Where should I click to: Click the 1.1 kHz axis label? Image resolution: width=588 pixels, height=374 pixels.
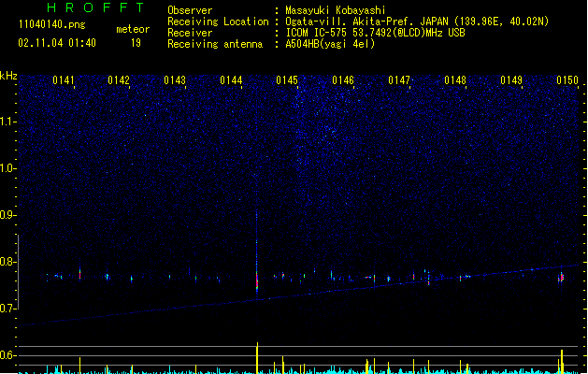point(8,122)
